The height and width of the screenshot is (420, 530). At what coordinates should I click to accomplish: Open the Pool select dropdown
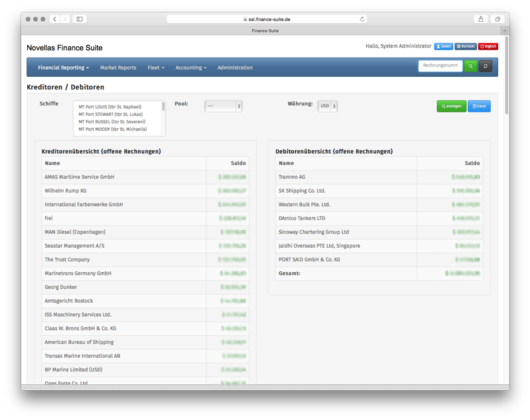coord(223,106)
